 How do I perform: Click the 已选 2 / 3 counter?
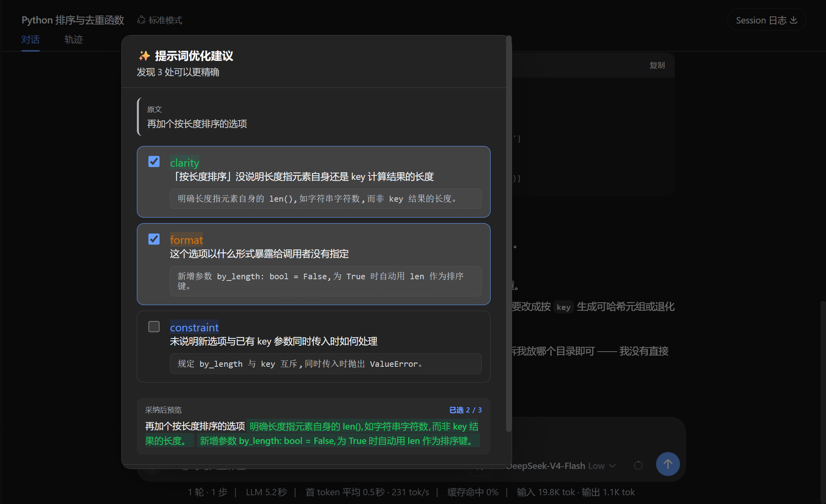click(465, 410)
